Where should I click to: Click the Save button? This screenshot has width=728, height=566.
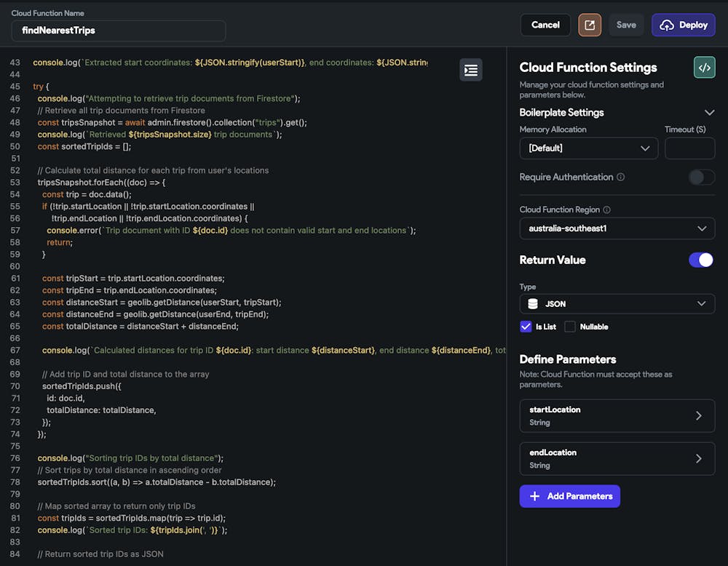(x=626, y=25)
